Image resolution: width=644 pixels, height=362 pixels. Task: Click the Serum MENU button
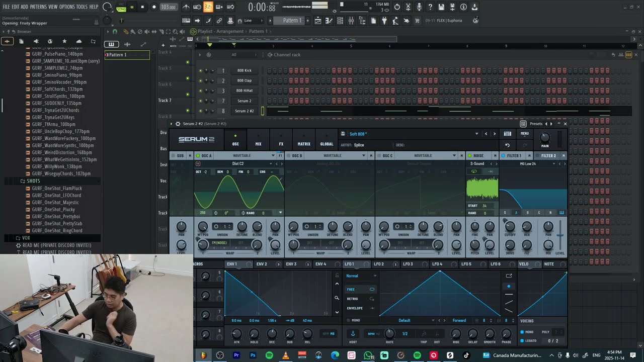point(525,134)
